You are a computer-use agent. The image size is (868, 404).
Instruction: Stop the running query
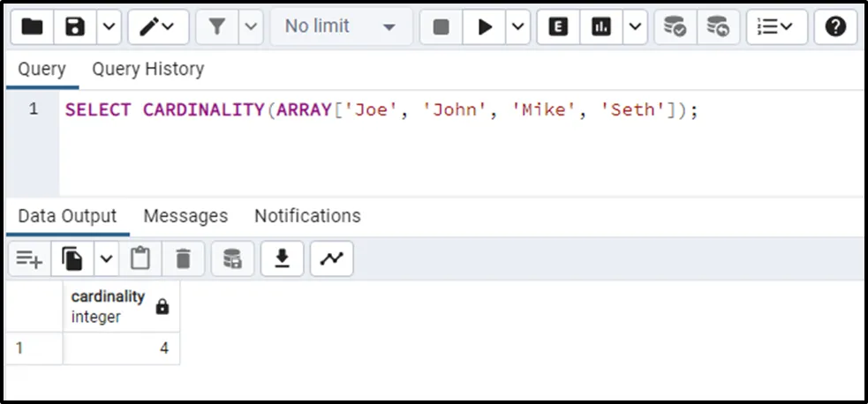(441, 27)
